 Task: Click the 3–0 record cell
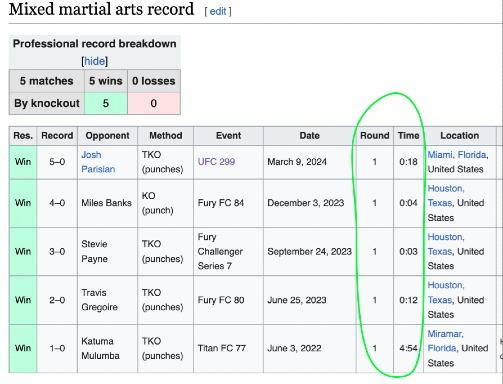point(57,251)
